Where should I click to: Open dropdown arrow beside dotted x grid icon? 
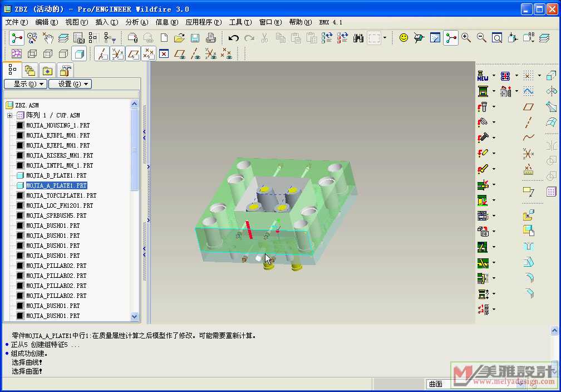pyautogui.click(x=539, y=76)
